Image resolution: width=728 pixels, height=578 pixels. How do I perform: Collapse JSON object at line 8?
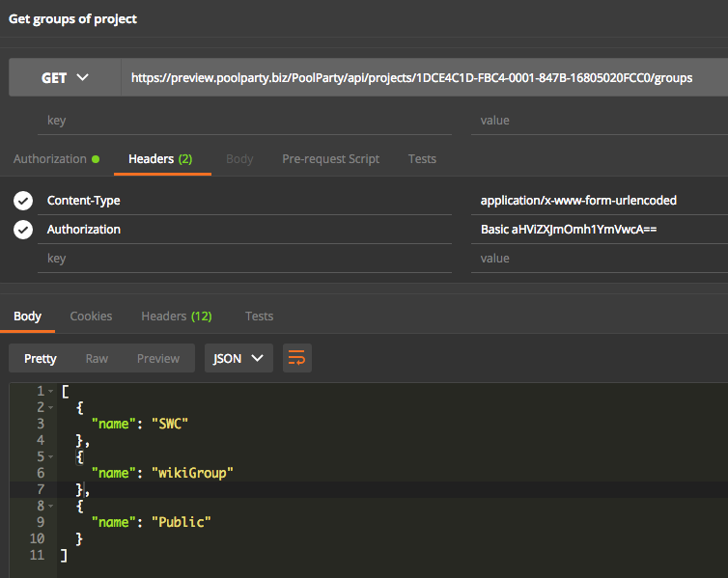point(50,506)
